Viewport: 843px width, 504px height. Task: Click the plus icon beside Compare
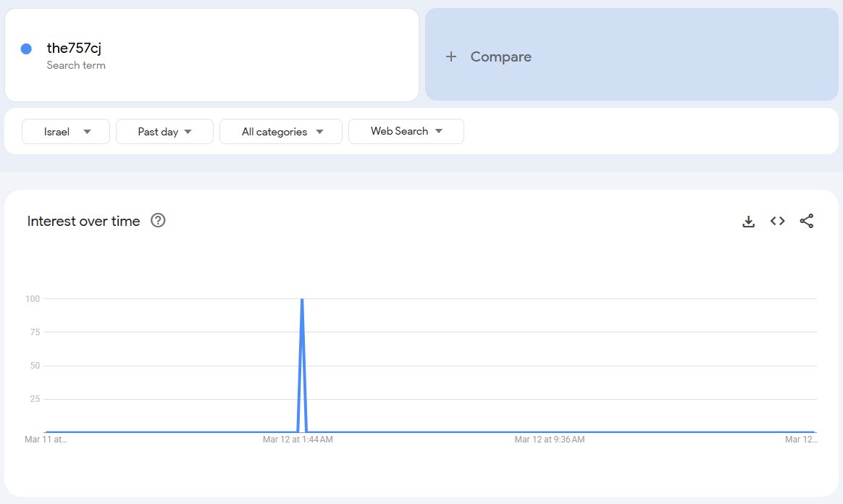[x=451, y=56]
